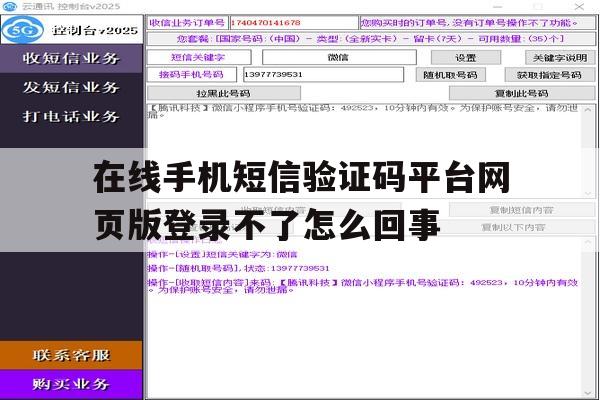Click the 5G cloud logo
This screenshot has width=600, height=400.
(x=23, y=29)
